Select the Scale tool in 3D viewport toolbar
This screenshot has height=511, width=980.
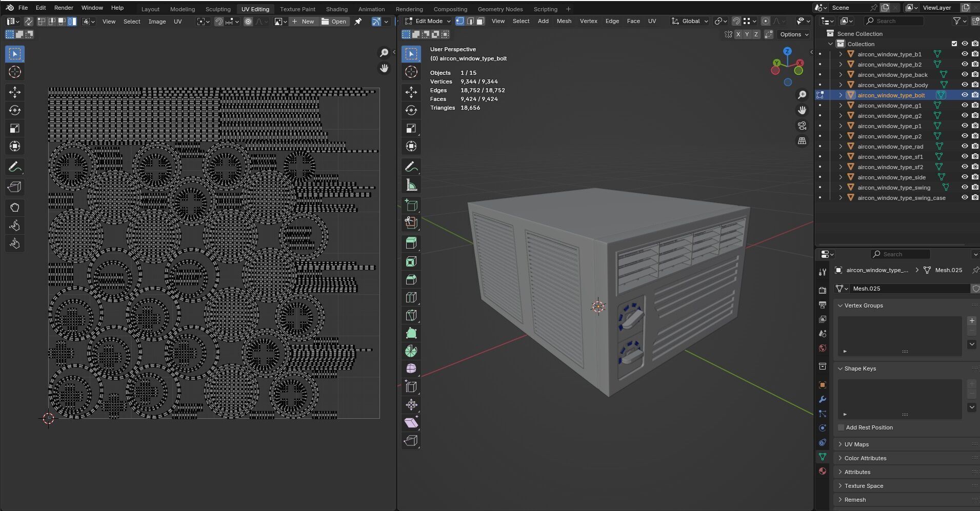pyautogui.click(x=411, y=128)
